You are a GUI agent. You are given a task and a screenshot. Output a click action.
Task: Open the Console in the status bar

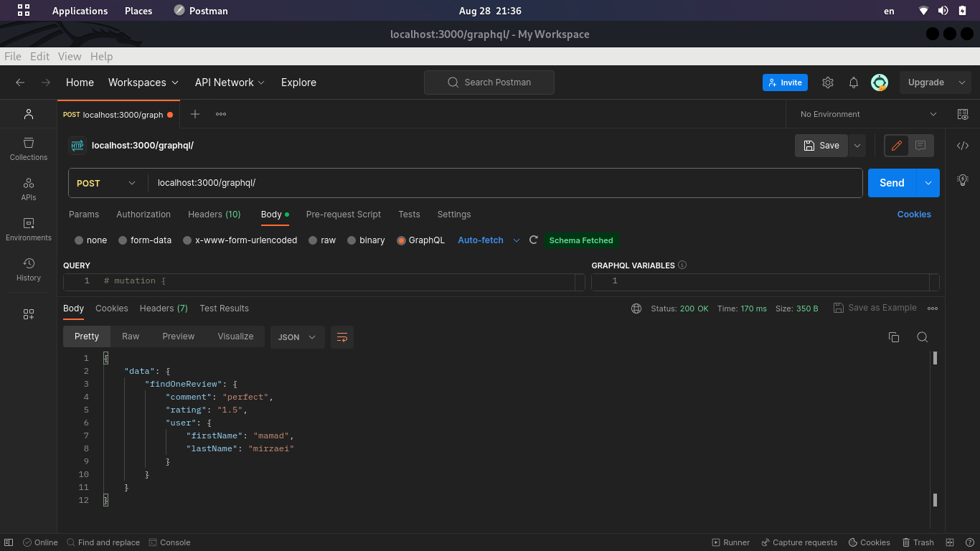(169, 542)
